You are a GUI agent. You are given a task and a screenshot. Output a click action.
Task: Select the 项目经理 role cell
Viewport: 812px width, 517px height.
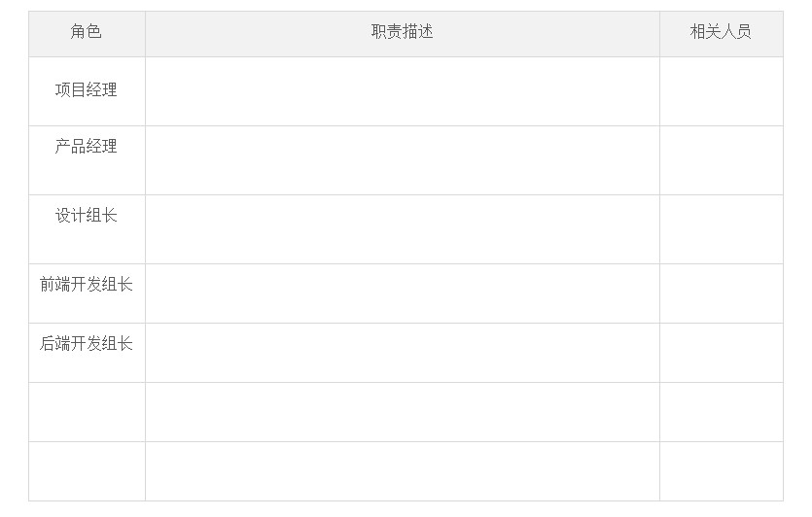[x=86, y=90]
